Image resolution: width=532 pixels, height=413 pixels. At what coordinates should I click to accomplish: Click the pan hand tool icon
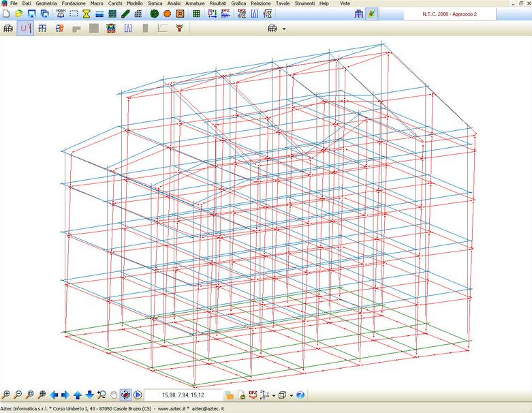pos(113,395)
